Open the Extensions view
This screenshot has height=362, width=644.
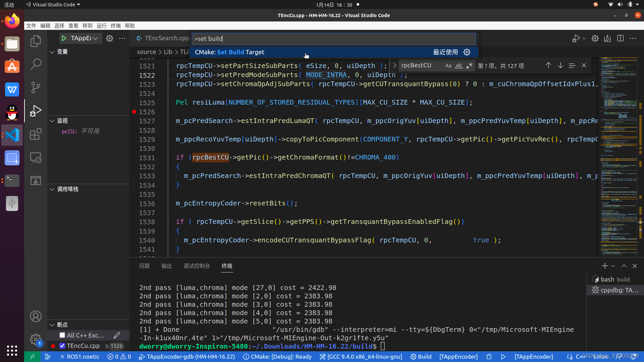[x=36, y=134]
